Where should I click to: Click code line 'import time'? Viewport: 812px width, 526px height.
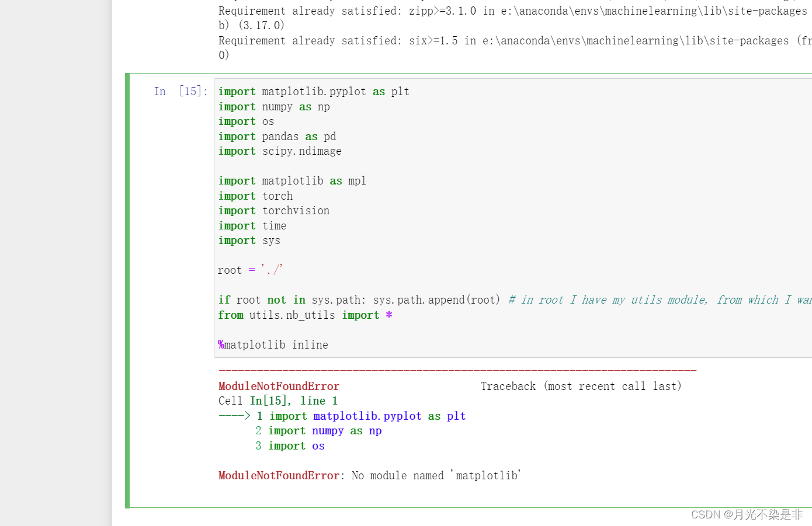coord(252,226)
